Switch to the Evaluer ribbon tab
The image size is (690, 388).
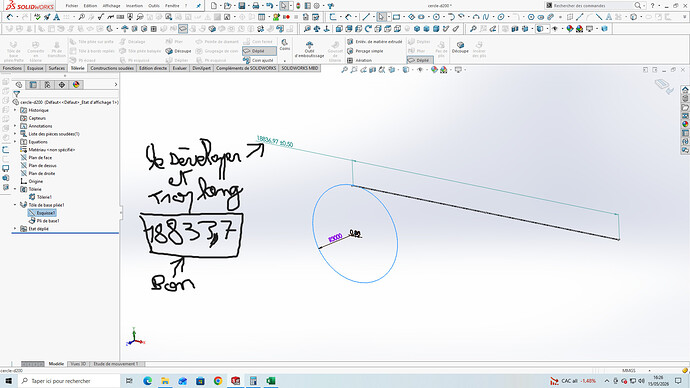coord(180,68)
